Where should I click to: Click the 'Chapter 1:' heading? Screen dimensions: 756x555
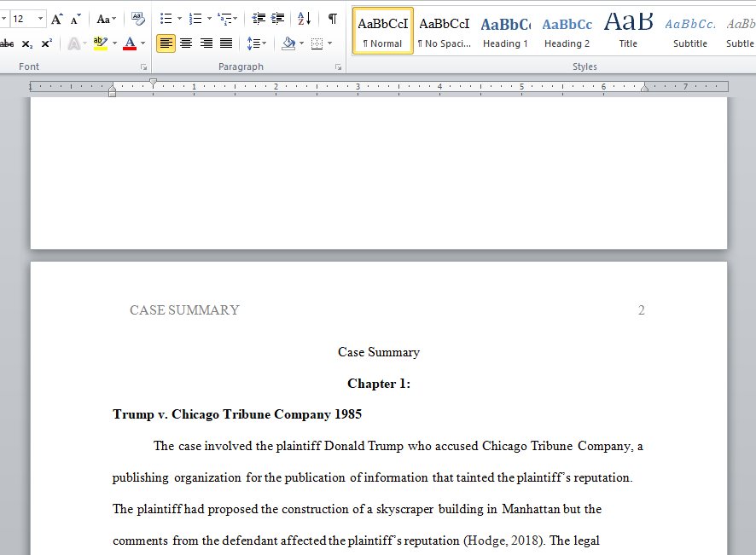379,384
